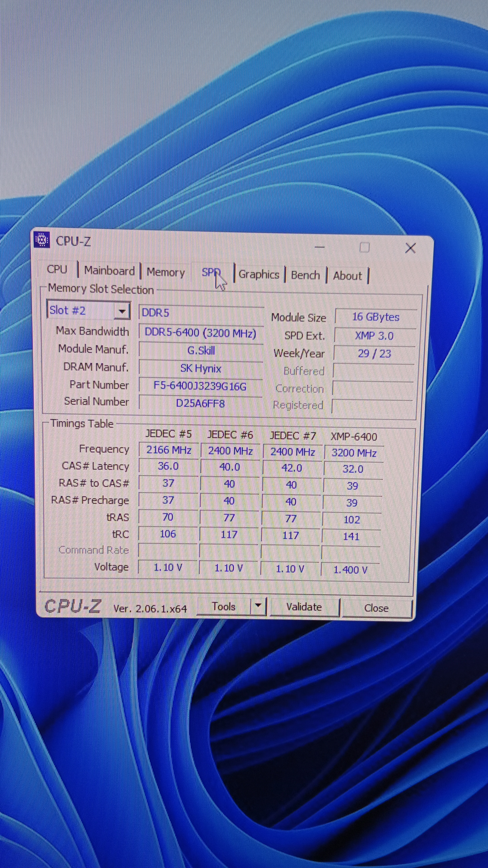Click the 106 tRC value

click(168, 534)
